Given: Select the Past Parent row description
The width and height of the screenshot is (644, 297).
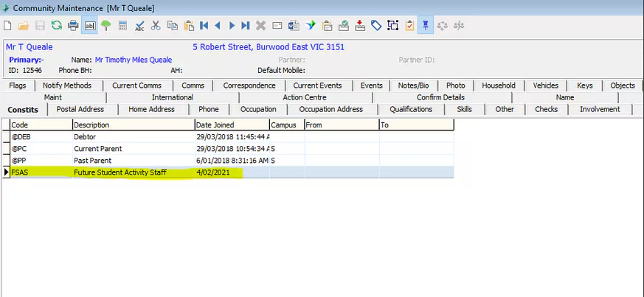Looking at the screenshot, I should pos(134,161).
